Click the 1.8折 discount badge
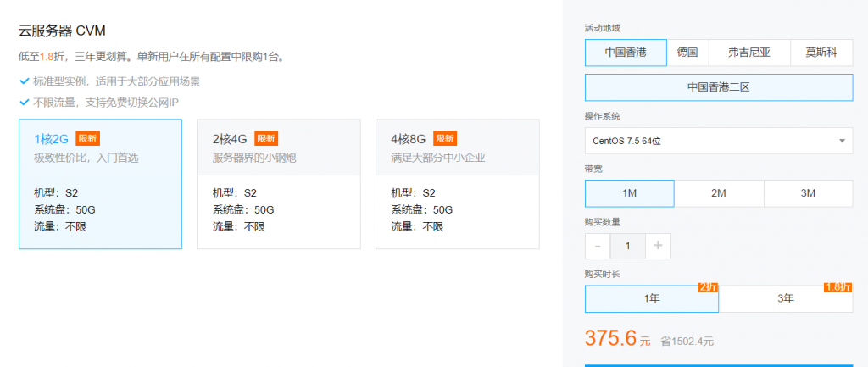The image size is (868, 367). click(x=838, y=287)
